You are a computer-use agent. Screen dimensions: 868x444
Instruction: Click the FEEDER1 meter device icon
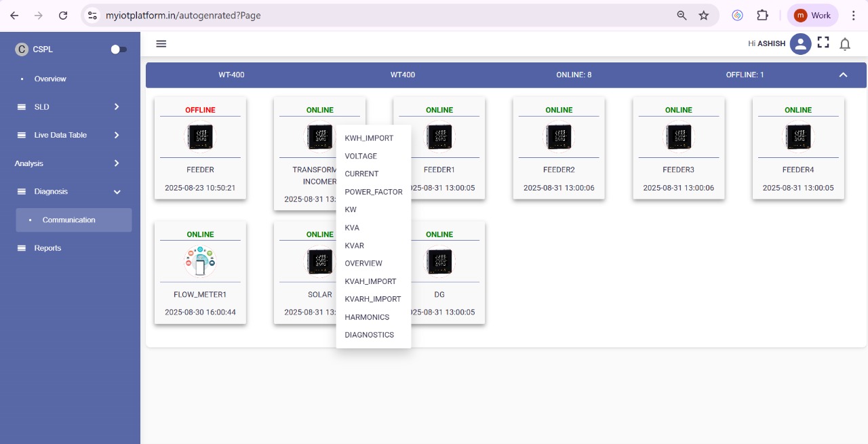[x=439, y=137]
